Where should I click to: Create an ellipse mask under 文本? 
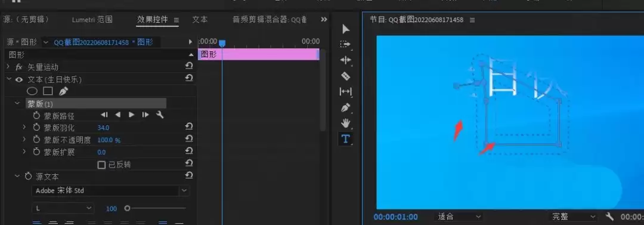pyautogui.click(x=32, y=91)
